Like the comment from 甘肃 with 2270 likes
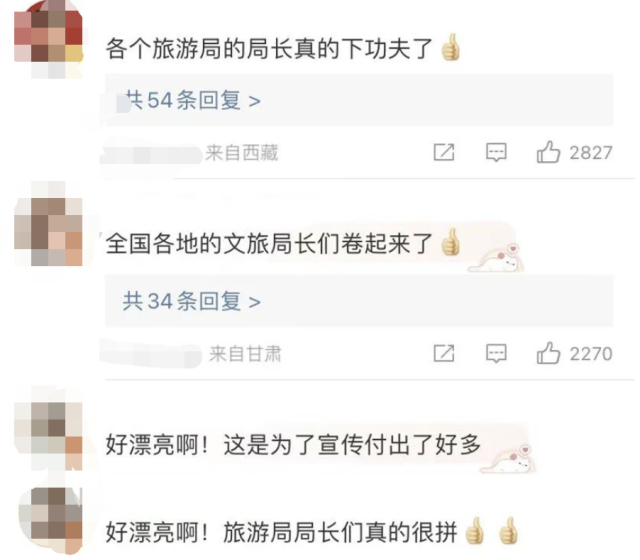Viewport: 640px width, 560px height. click(548, 353)
